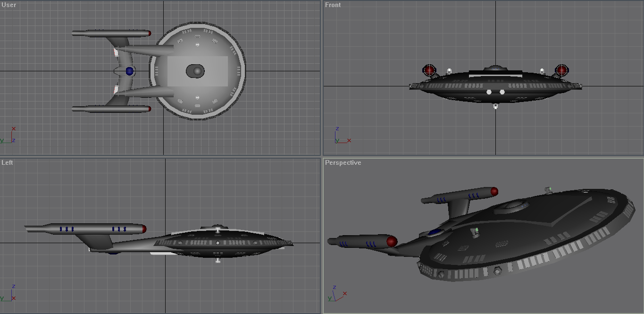The width and height of the screenshot is (644, 314).
Task: Click the axis gizmo in Front viewport
Action: (343, 135)
